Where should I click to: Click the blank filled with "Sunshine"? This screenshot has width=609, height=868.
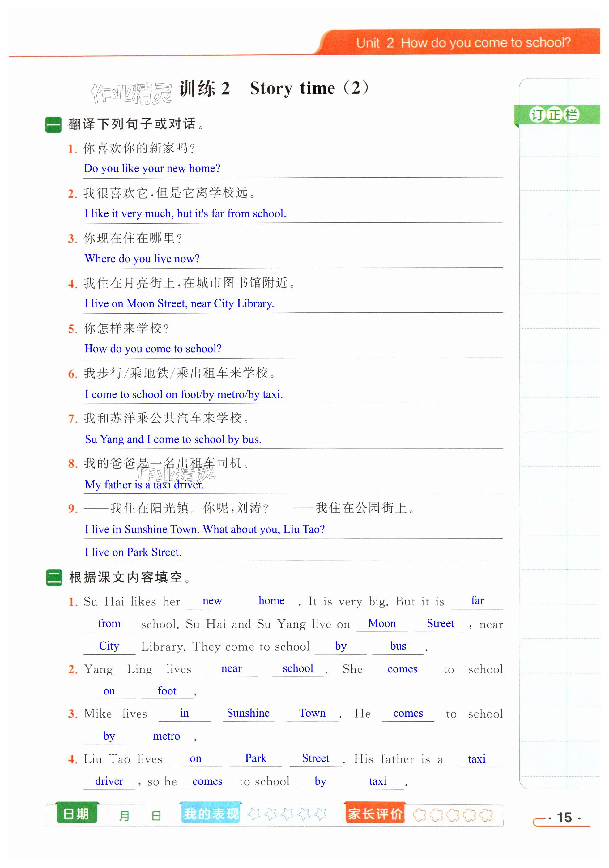[x=248, y=713]
